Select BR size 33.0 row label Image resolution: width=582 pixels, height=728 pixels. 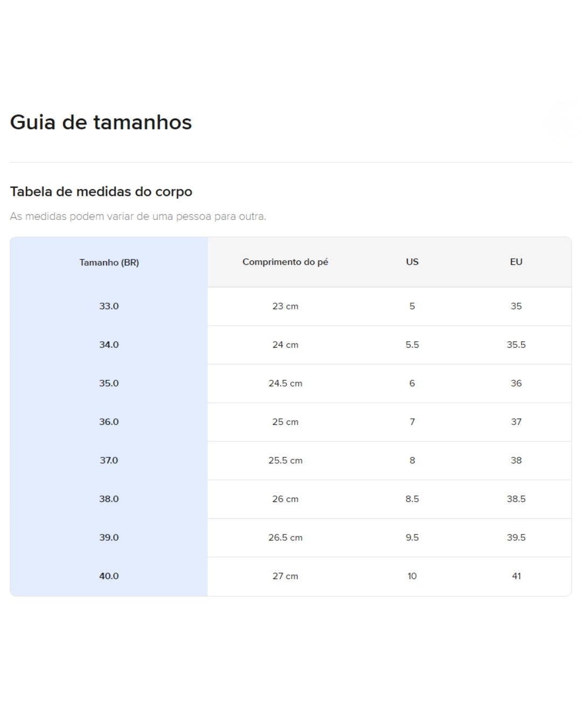(x=109, y=306)
